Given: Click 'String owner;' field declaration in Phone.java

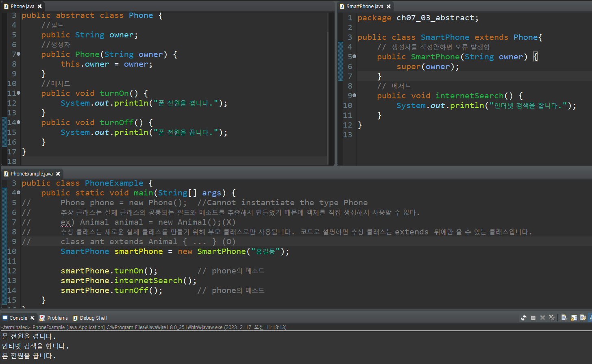Looking at the screenshot, I should 107,35.
